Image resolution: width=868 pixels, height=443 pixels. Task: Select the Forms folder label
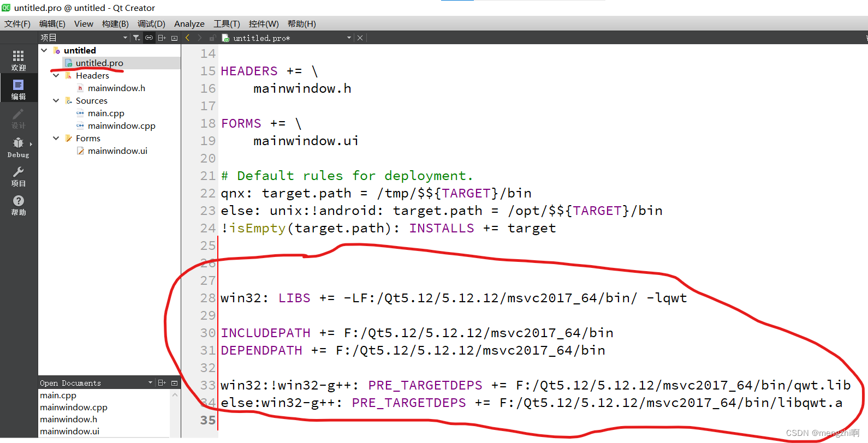(x=88, y=138)
